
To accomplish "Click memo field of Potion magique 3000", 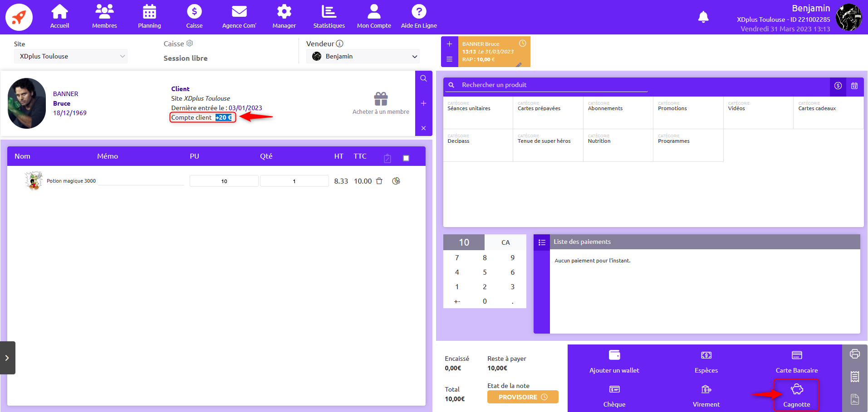I will pyautogui.click(x=141, y=181).
